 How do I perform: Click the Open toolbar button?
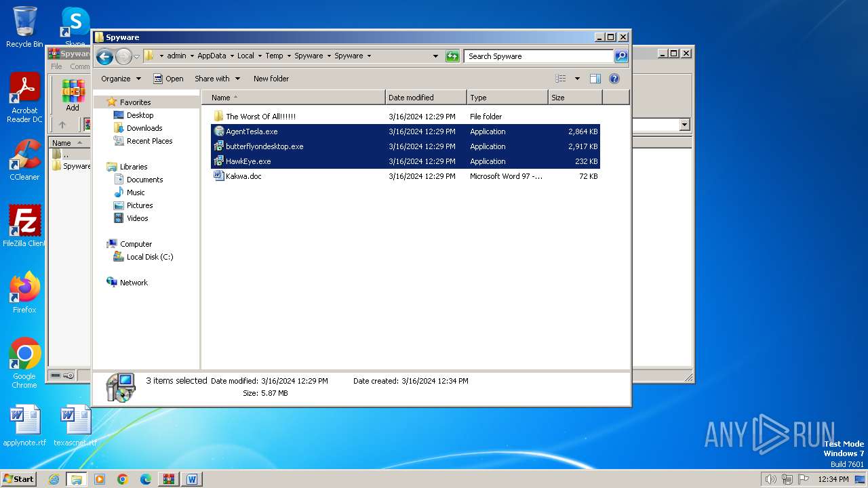(x=168, y=79)
